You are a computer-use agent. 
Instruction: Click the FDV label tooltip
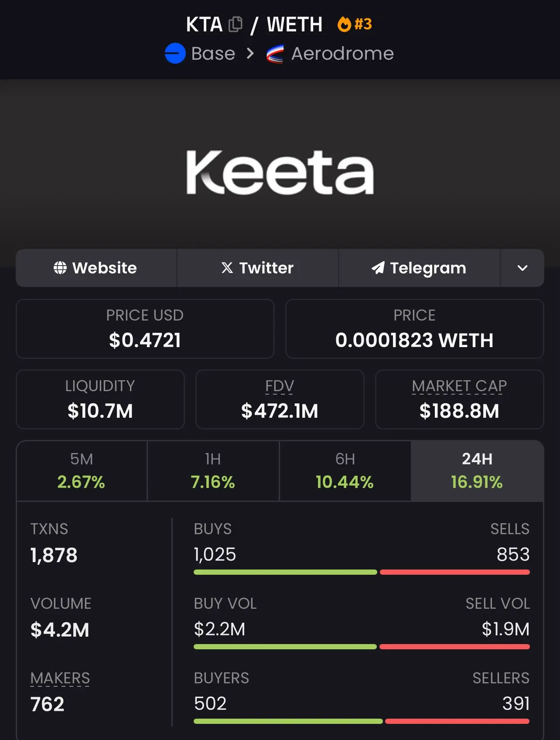tap(280, 386)
